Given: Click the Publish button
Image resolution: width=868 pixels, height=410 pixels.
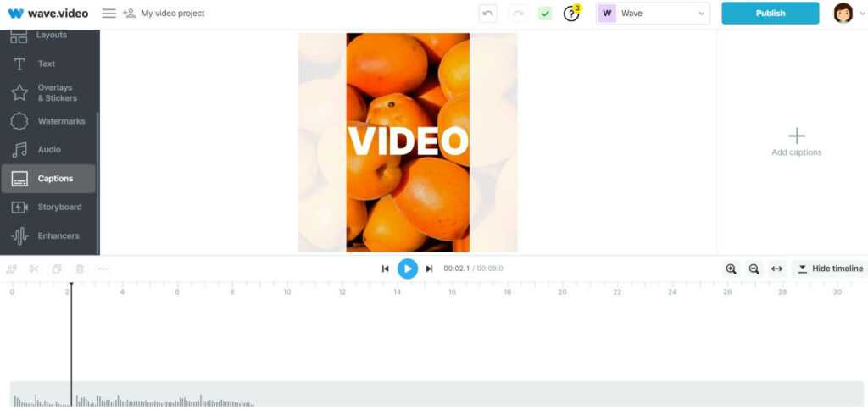Looking at the screenshot, I should pos(770,14).
